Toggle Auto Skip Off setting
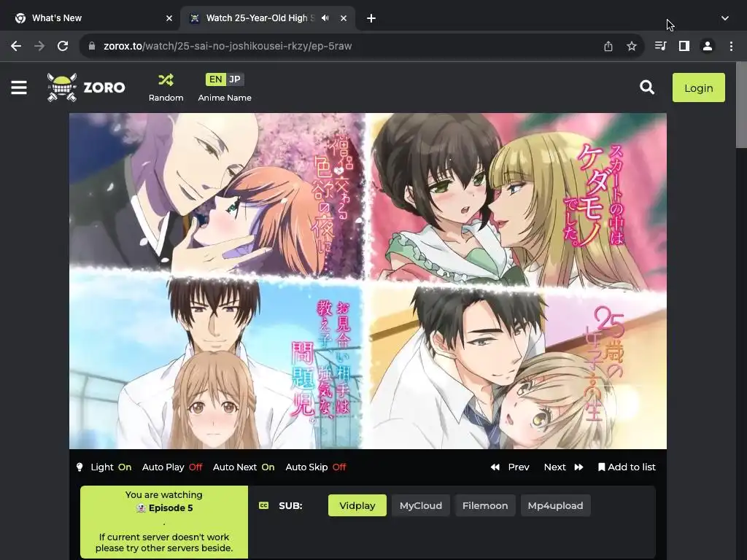The image size is (747, 560). coord(315,467)
